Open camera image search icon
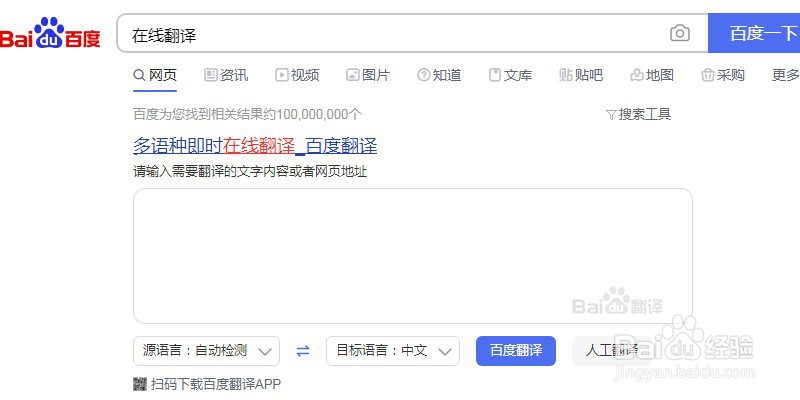 point(680,34)
